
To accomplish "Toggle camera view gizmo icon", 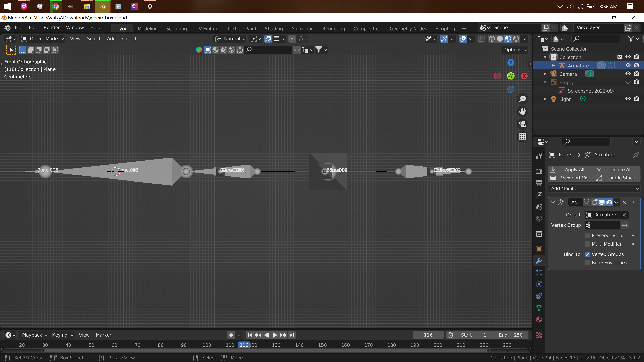I will pos(522,124).
